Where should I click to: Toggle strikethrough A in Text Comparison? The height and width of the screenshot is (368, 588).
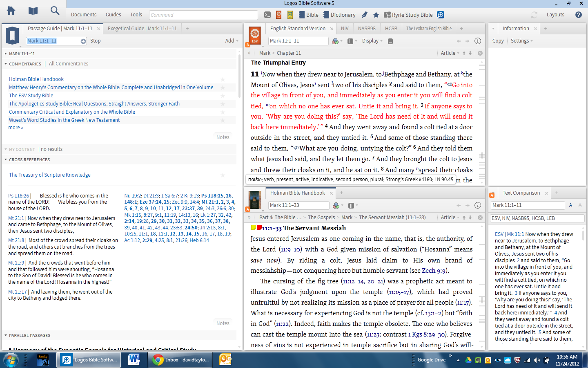(580, 205)
